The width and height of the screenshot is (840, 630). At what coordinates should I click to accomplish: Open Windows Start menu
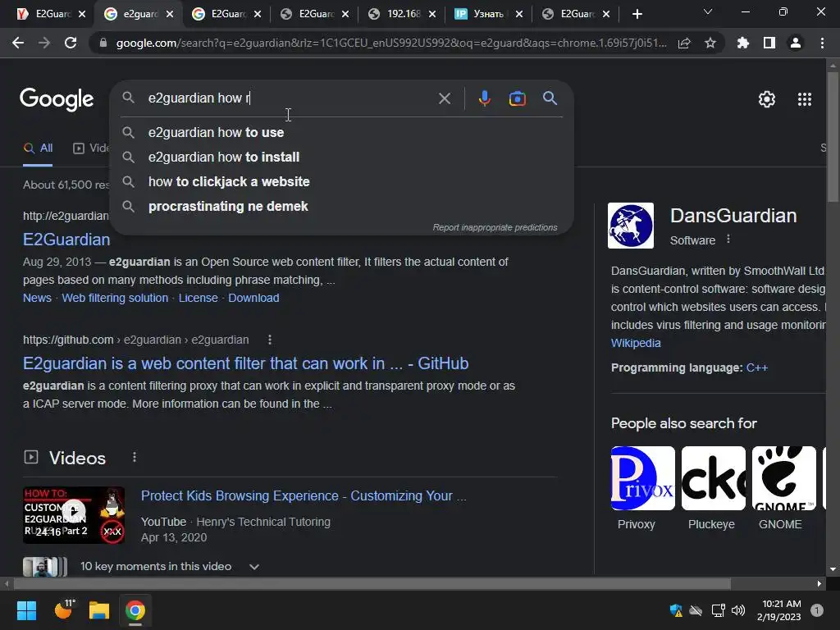pyautogui.click(x=26, y=610)
